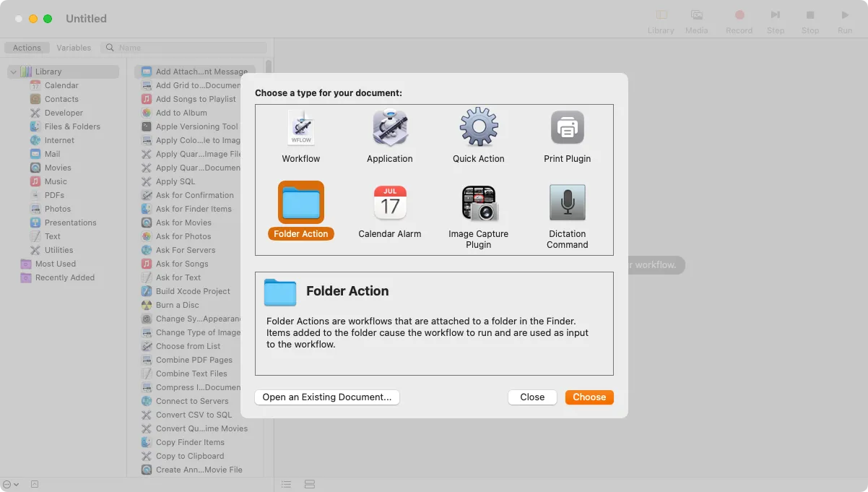
Task: Select the Workflow document type
Action: click(x=301, y=136)
